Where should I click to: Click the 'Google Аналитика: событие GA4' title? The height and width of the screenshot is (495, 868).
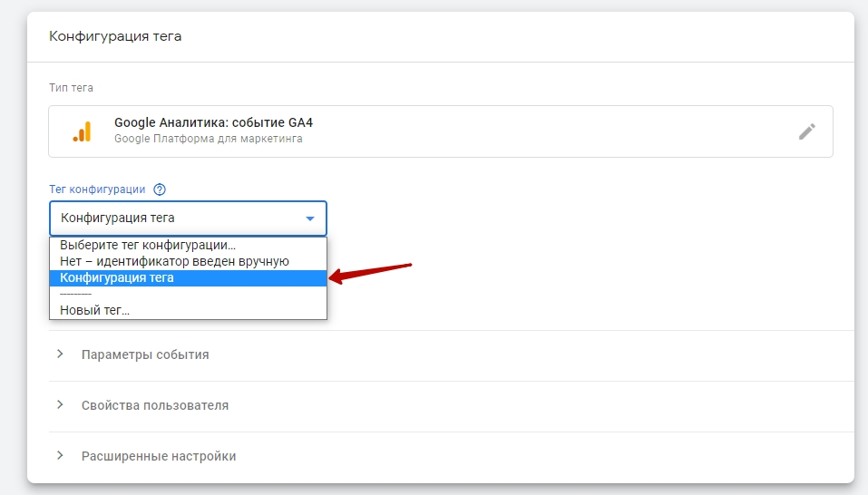click(213, 122)
